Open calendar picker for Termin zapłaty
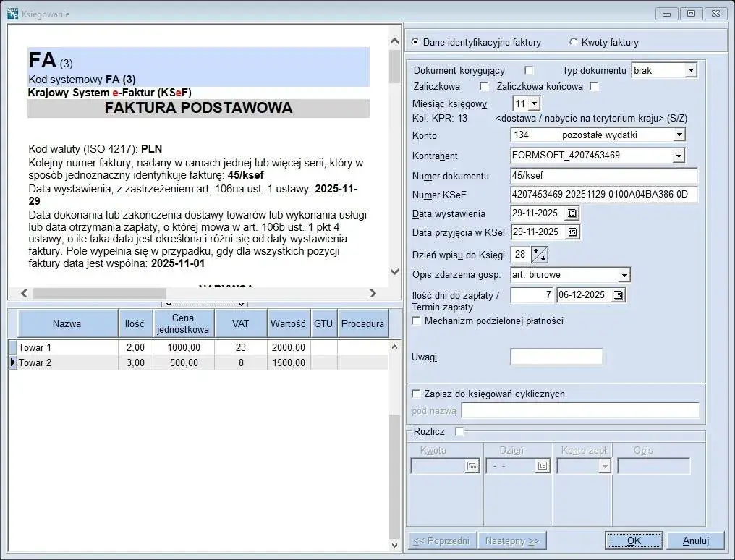The height and width of the screenshot is (560, 735). click(x=618, y=295)
